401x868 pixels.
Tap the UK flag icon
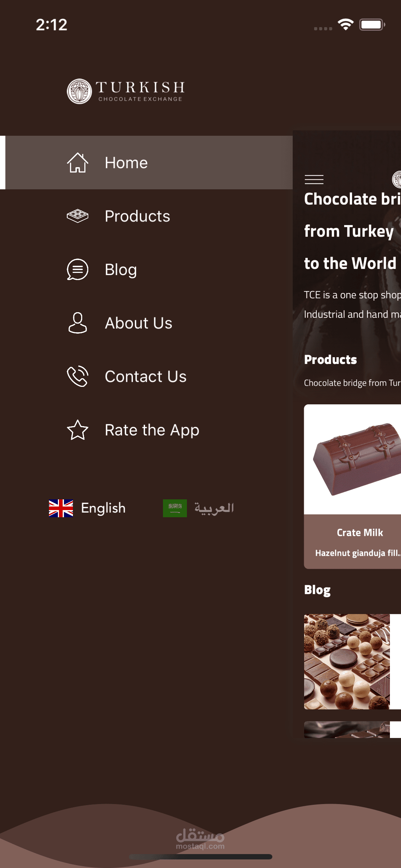(x=61, y=508)
